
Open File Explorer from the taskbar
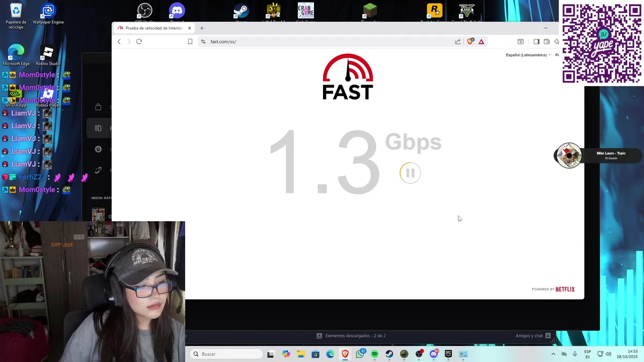pos(300,354)
